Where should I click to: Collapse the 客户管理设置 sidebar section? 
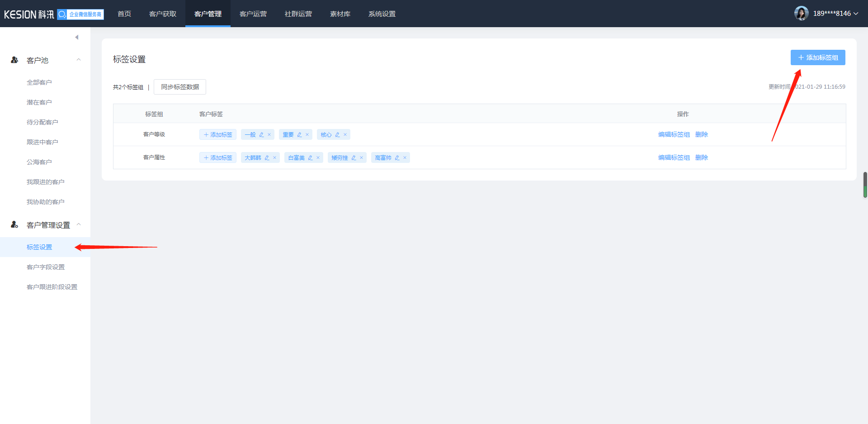79,224
